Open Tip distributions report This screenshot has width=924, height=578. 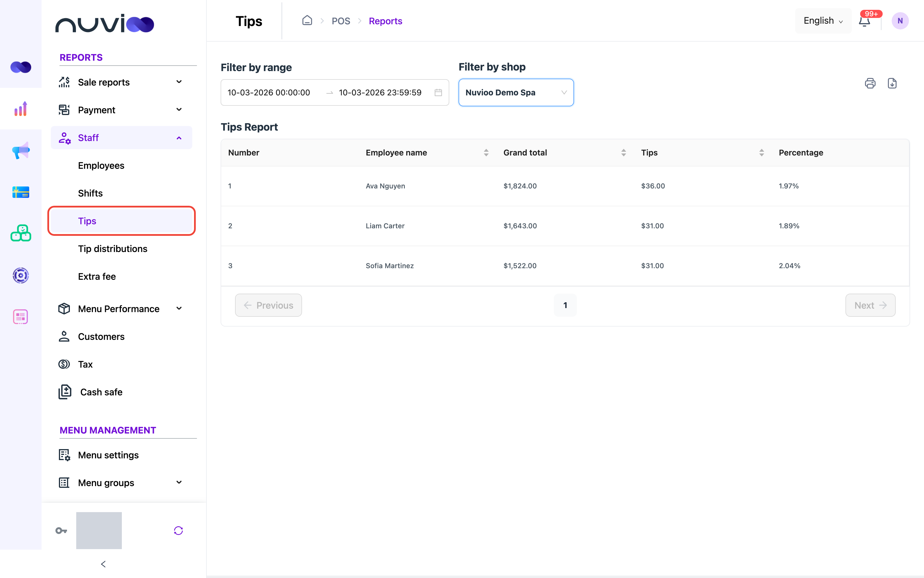pos(113,249)
